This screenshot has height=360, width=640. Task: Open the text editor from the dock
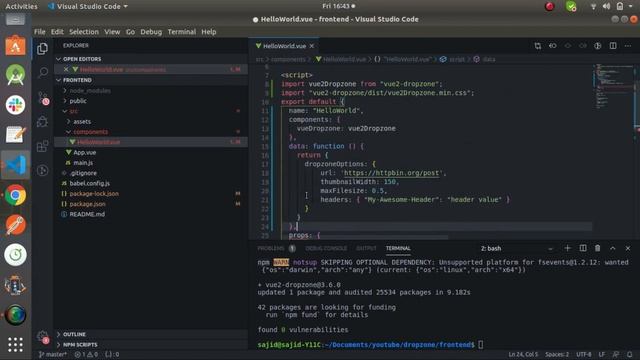click(x=15, y=135)
